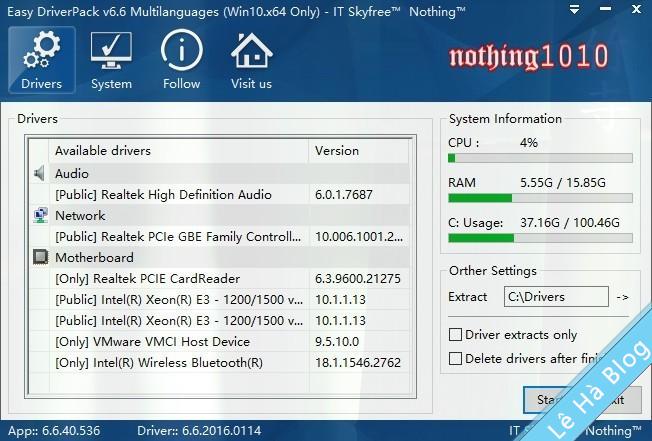The image size is (652, 441).
Task: Select the Network category row
Action: tap(220, 215)
